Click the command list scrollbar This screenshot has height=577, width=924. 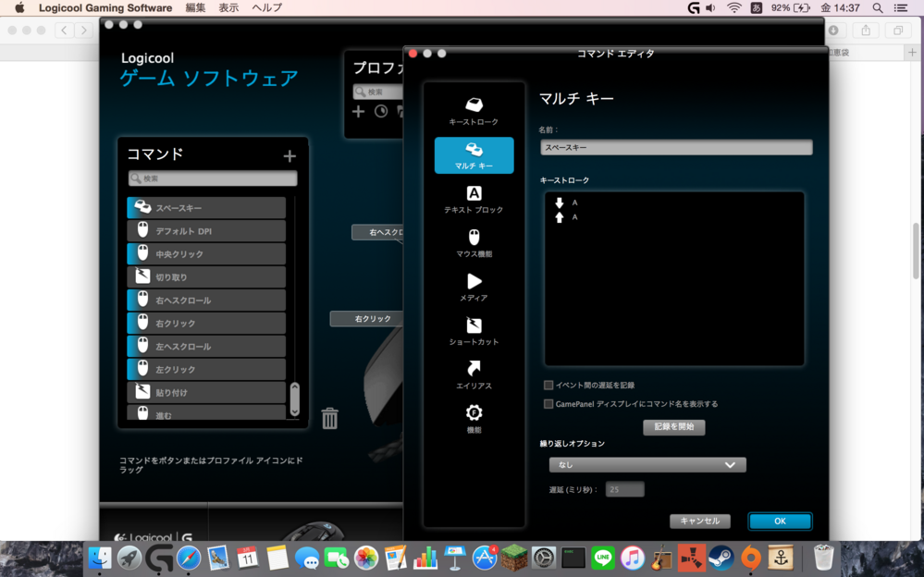pyautogui.click(x=295, y=399)
